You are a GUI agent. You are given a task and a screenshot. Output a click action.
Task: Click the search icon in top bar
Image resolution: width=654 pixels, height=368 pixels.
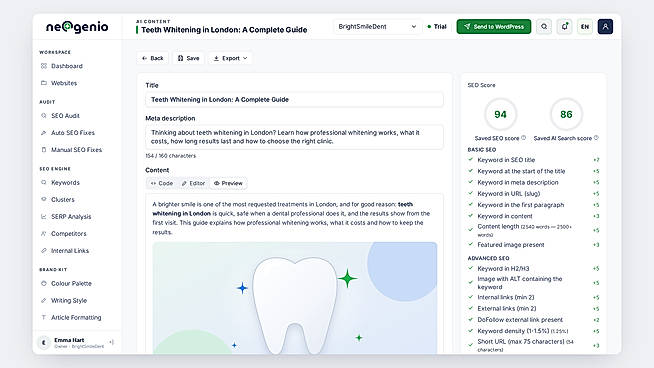point(544,27)
